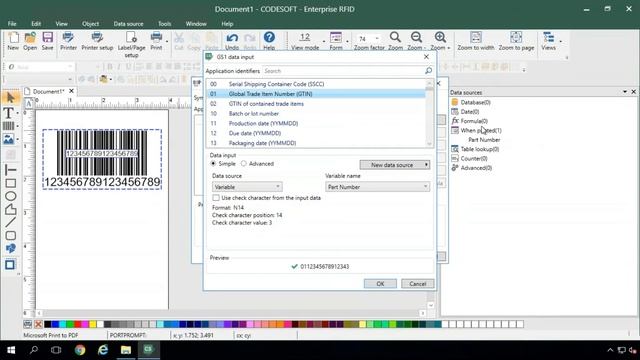Open the File menu
This screenshot has width=640, height=360.
coord(12,24)
